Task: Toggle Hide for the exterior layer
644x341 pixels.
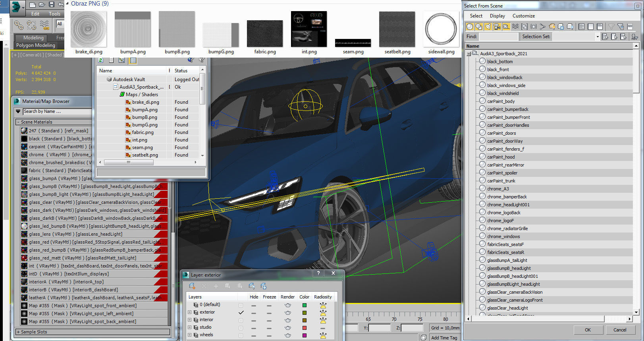Action: point(254,313)
